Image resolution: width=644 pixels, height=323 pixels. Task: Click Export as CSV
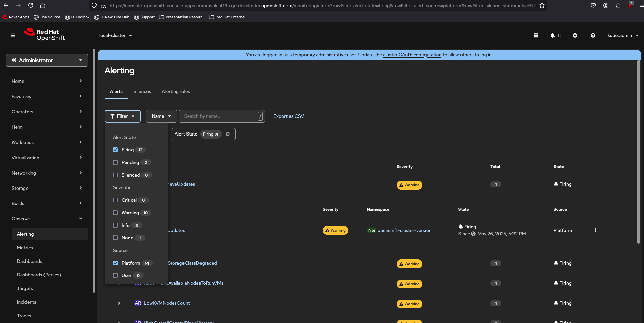pos(289,116)
